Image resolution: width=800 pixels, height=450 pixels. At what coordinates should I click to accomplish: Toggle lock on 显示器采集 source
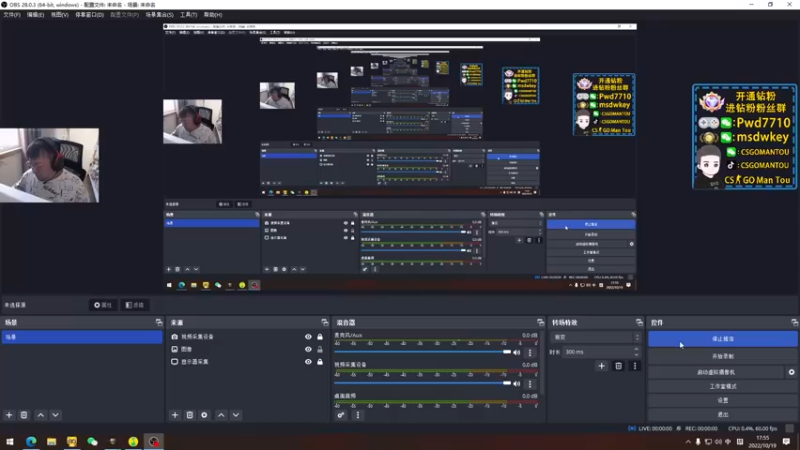click(320, 362)
